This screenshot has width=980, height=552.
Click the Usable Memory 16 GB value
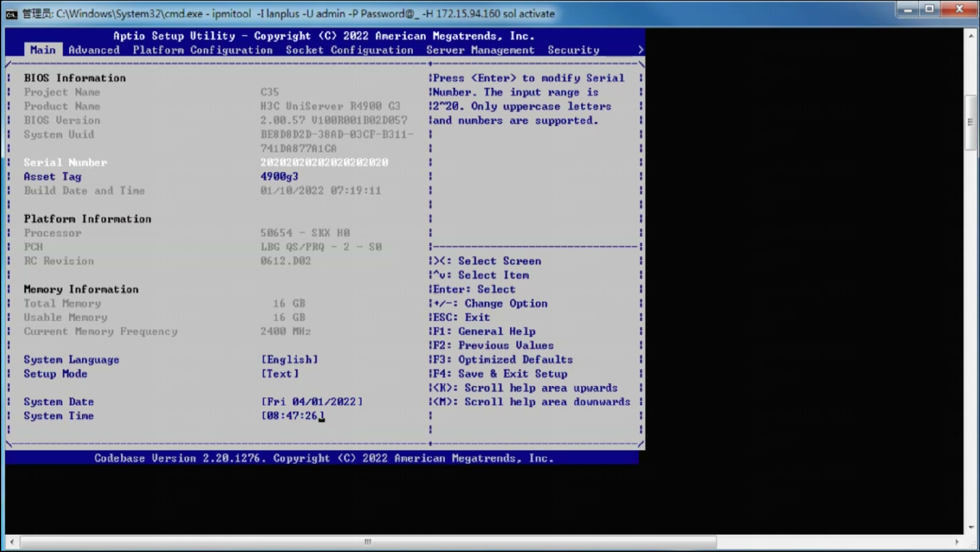click(289, 318)
